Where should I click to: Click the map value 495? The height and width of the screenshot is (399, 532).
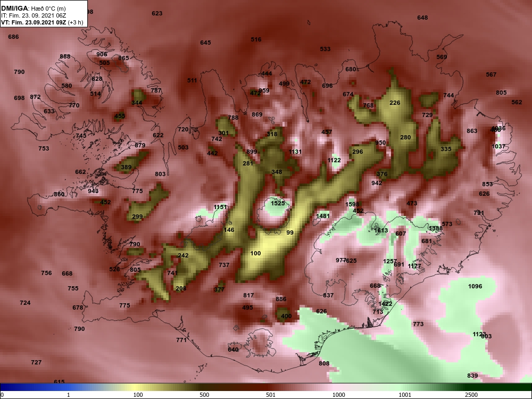[247, 307]
